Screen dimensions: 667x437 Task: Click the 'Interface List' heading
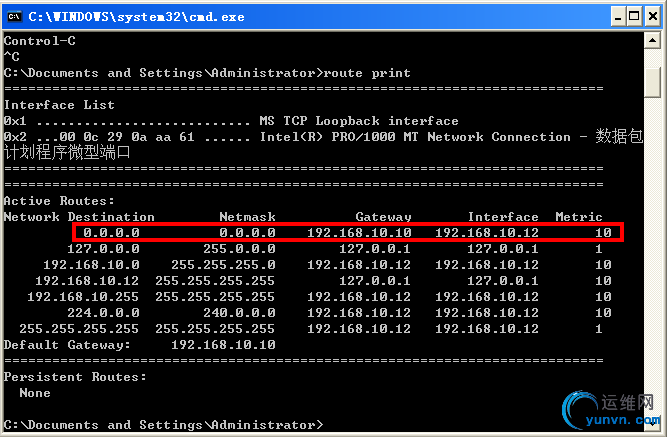click(x=59, y=104)
